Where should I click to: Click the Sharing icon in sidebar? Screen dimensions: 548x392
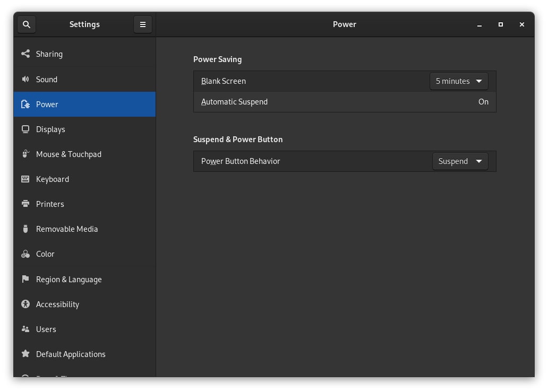[x=25, y=54]
